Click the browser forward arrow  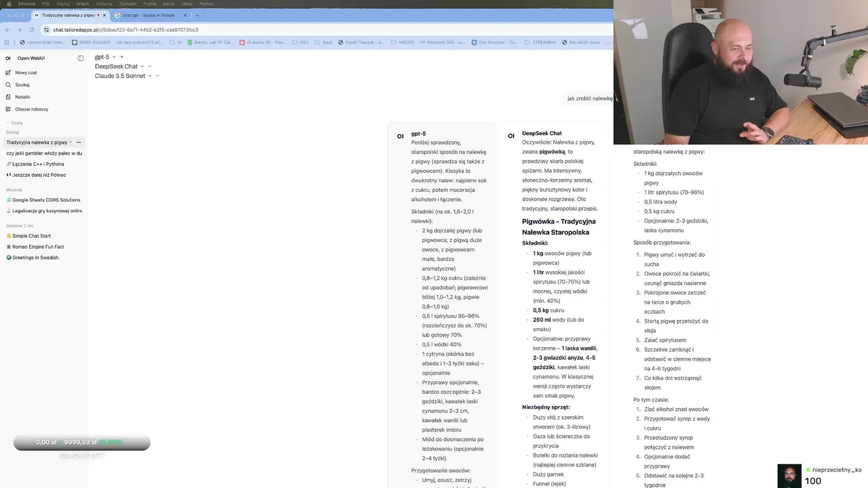click(x=19, y=30)
